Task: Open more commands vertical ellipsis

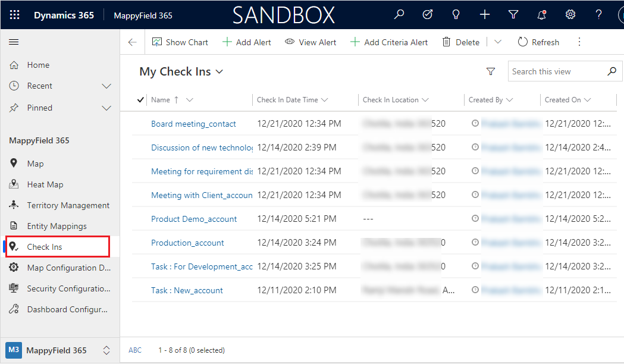Action: pos(579,42)
